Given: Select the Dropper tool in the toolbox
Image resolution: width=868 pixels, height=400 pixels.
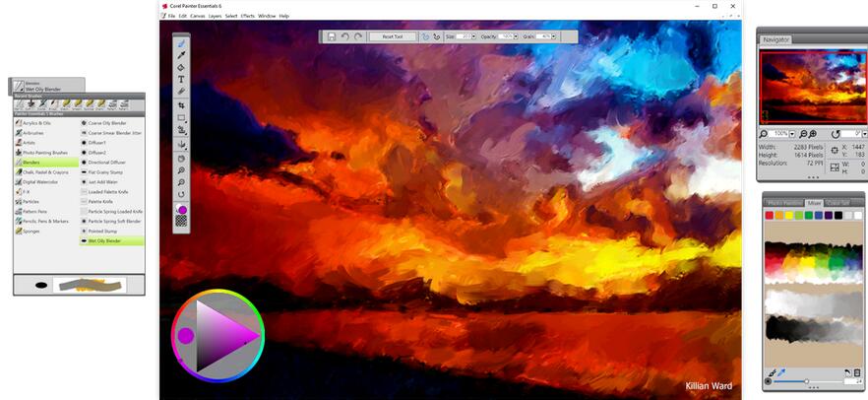Looking at the screenshot, I should click(x=181, y=55).
